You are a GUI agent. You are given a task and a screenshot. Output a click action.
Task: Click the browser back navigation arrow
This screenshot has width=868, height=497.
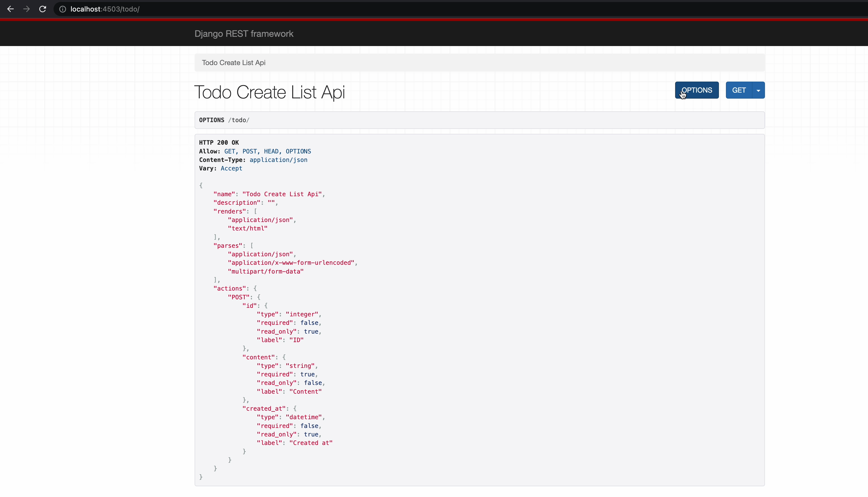point(10,9)
